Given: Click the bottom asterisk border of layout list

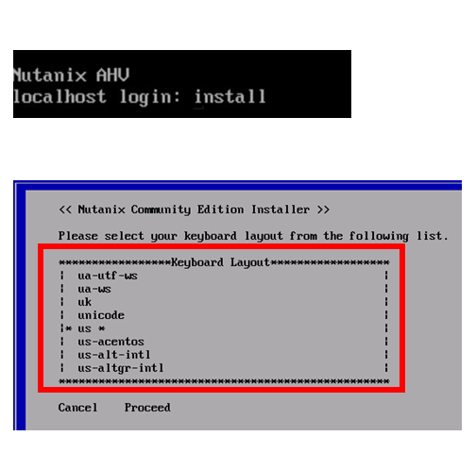Looking at the screenshot, I should tap(224, 381).
